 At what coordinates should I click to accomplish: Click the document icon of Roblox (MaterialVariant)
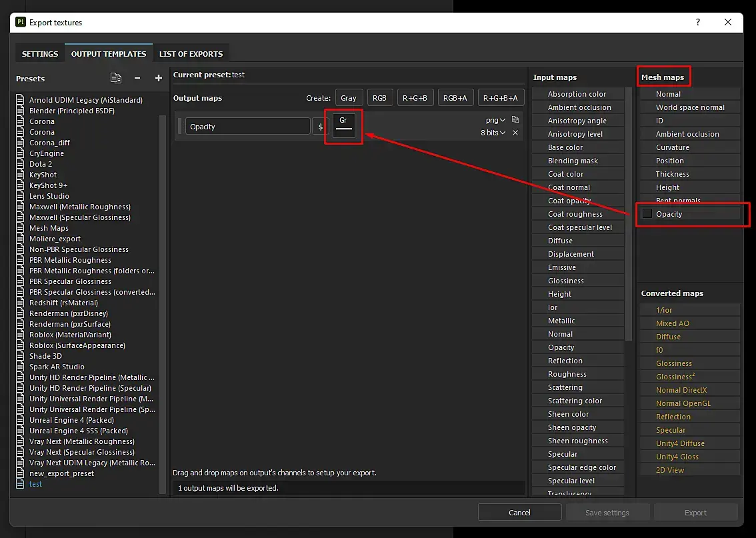20,335
